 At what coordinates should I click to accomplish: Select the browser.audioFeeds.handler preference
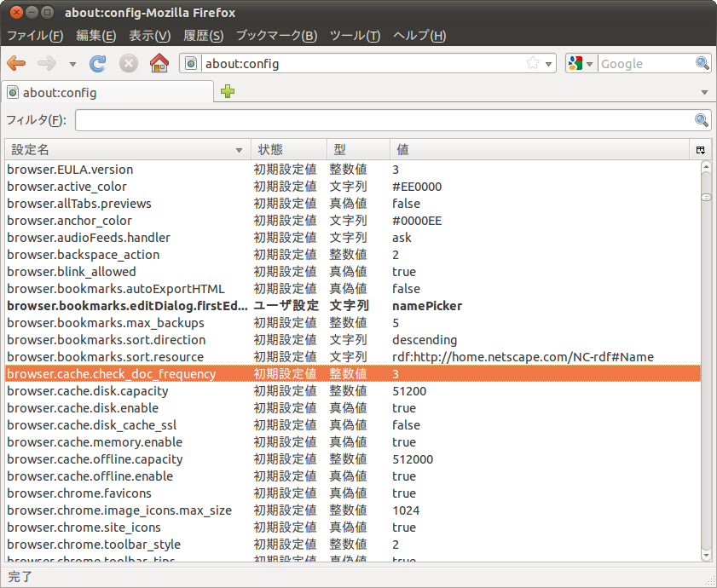tap(353, 237)
